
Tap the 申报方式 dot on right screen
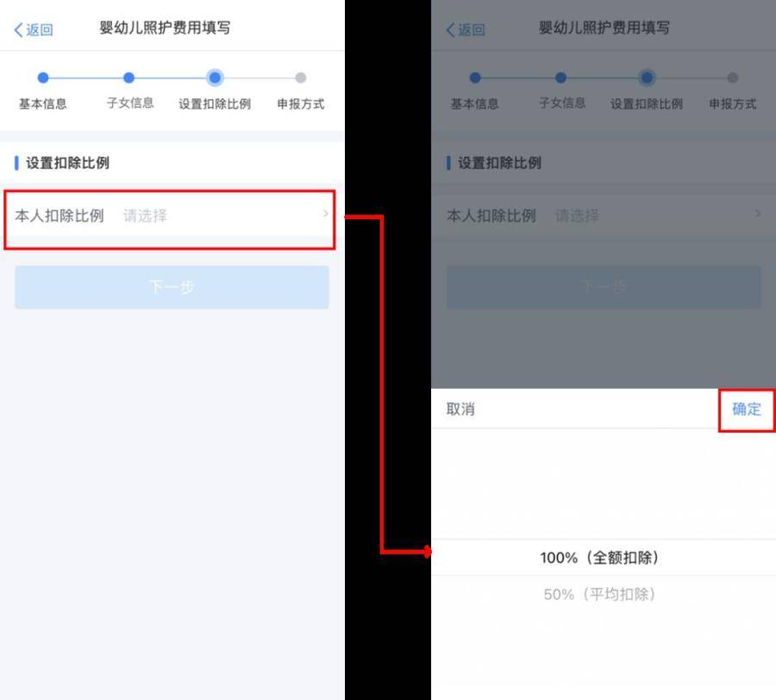click(x=732, y=77)
